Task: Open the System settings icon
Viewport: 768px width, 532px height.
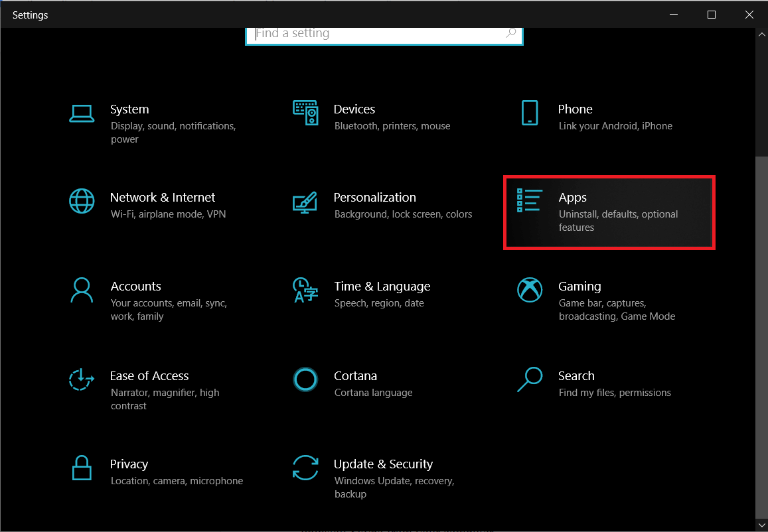Action: click(82, 113)
